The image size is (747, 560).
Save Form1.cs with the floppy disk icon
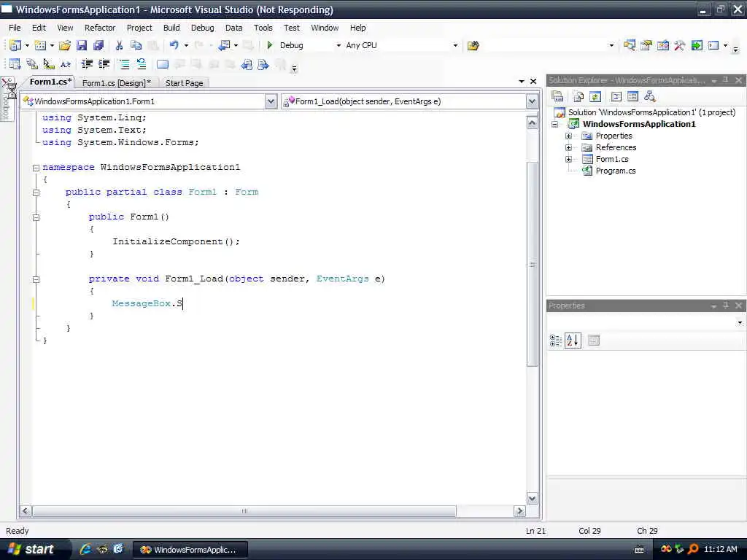[82, 45]
